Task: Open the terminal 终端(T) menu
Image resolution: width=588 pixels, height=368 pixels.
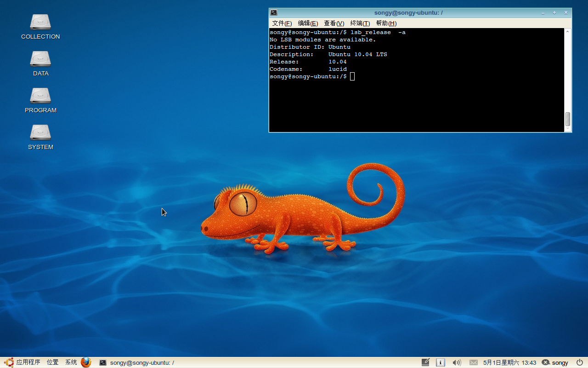Action: (360, 23)
